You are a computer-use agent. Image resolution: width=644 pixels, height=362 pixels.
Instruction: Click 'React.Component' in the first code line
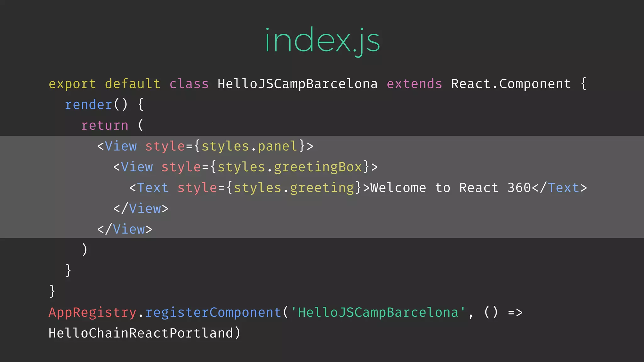point(511,84)
